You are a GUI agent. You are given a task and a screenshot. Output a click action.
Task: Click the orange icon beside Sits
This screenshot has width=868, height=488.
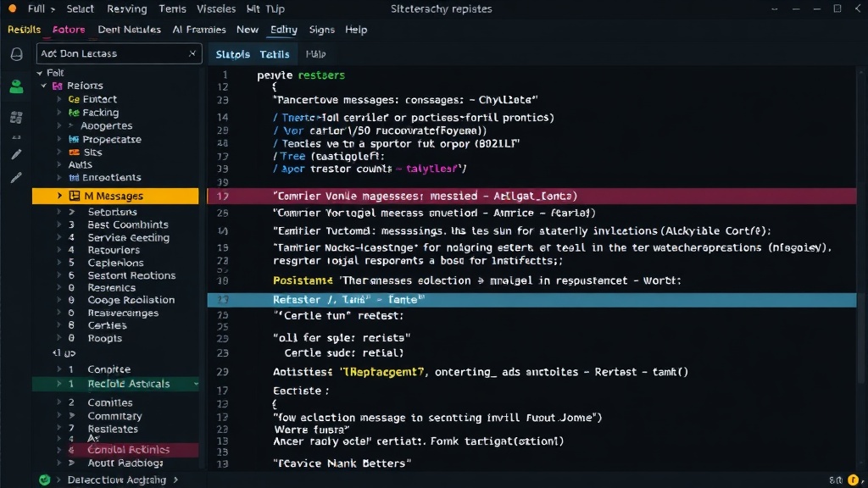pos(74,152)
